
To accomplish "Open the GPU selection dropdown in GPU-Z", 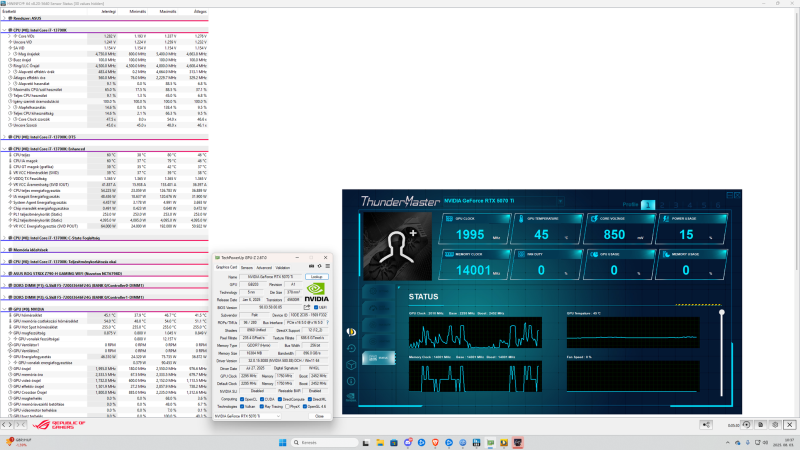I will (247, 416).
